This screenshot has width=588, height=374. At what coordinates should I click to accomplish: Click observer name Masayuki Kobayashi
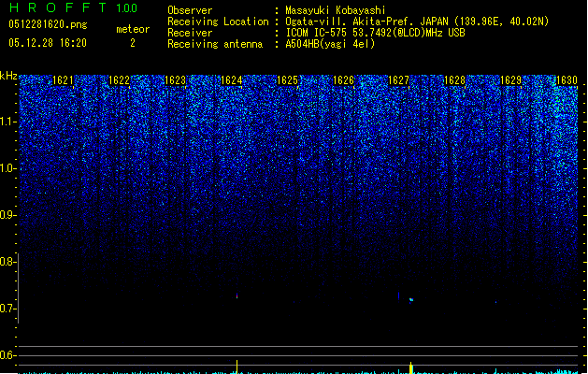(336, 10)
